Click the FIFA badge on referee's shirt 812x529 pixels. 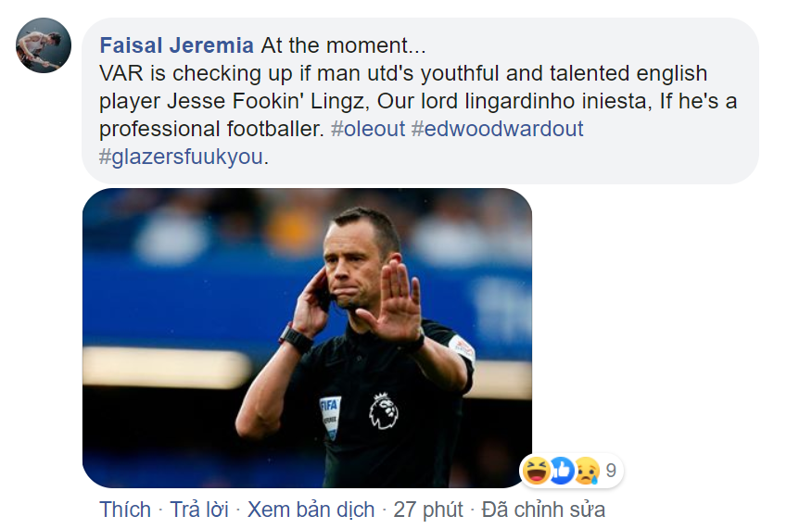click(331, 415)
